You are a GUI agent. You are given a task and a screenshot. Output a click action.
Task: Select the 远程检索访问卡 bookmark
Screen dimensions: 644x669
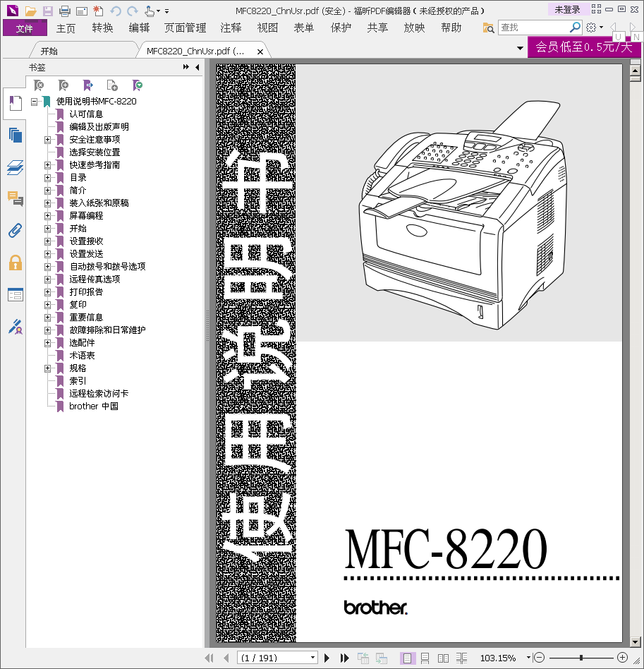pyautogui.click(x=99, y=393)
